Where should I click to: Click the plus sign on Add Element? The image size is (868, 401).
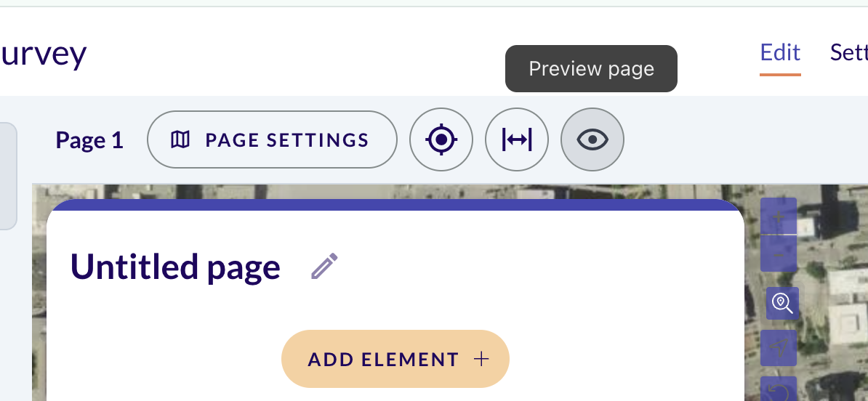point(481,359)
